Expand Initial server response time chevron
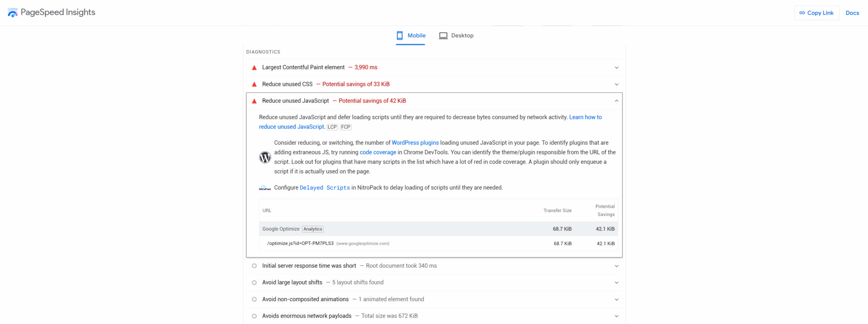Viewport: 868px width, 324px height. (x=617, y=266)
